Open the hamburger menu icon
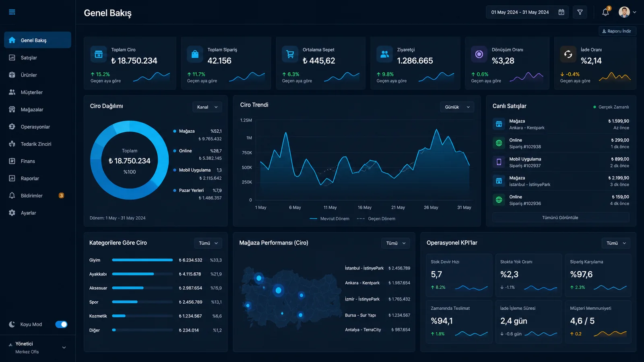 (x=12, y=12)
